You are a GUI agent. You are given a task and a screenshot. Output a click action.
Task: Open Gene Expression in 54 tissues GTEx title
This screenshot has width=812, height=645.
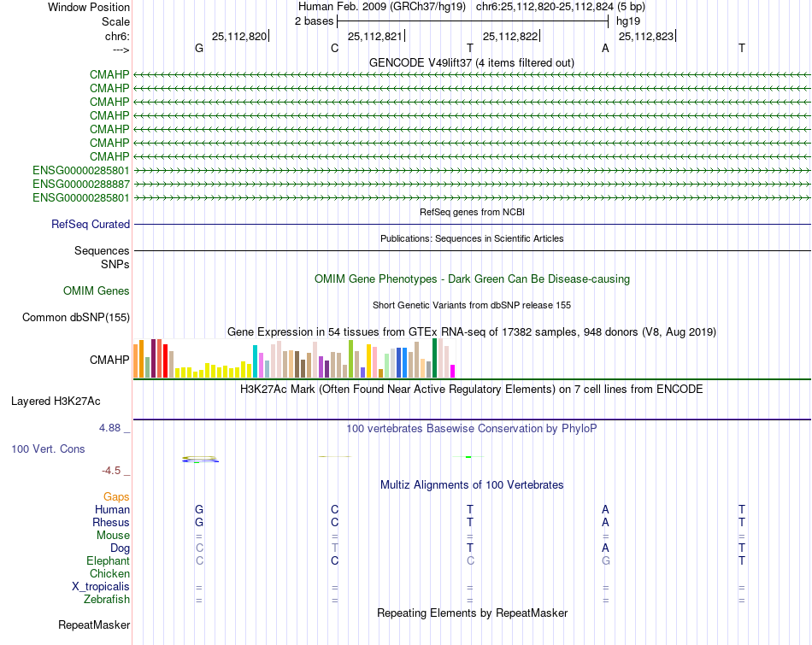472,331
